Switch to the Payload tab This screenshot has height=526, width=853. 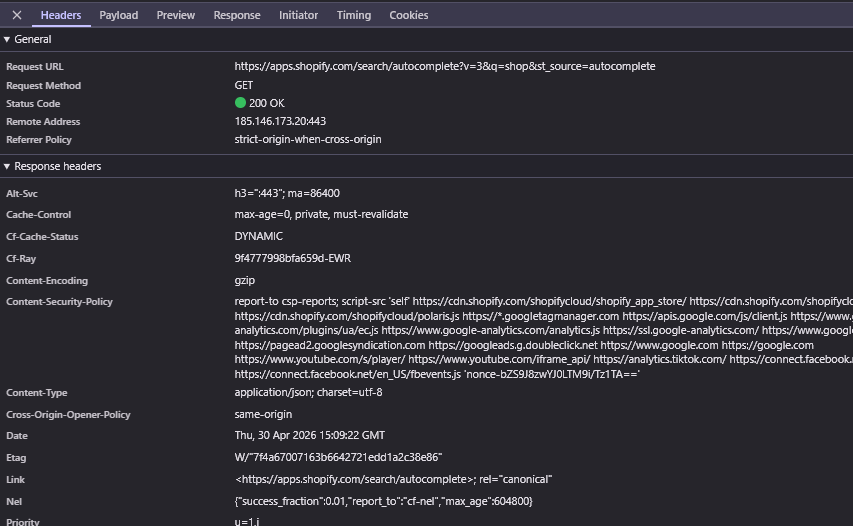tap(119, 15)
